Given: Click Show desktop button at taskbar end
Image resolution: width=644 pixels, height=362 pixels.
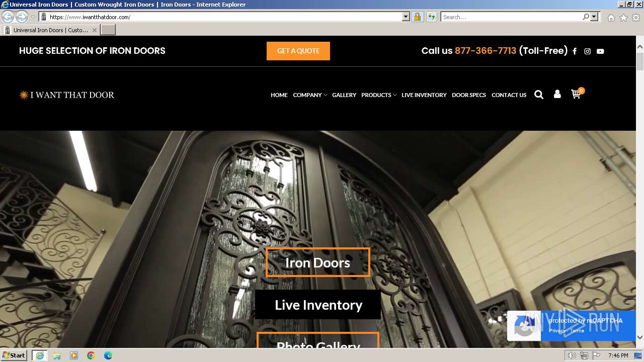Looking at the screenshot, I should 638,355.
